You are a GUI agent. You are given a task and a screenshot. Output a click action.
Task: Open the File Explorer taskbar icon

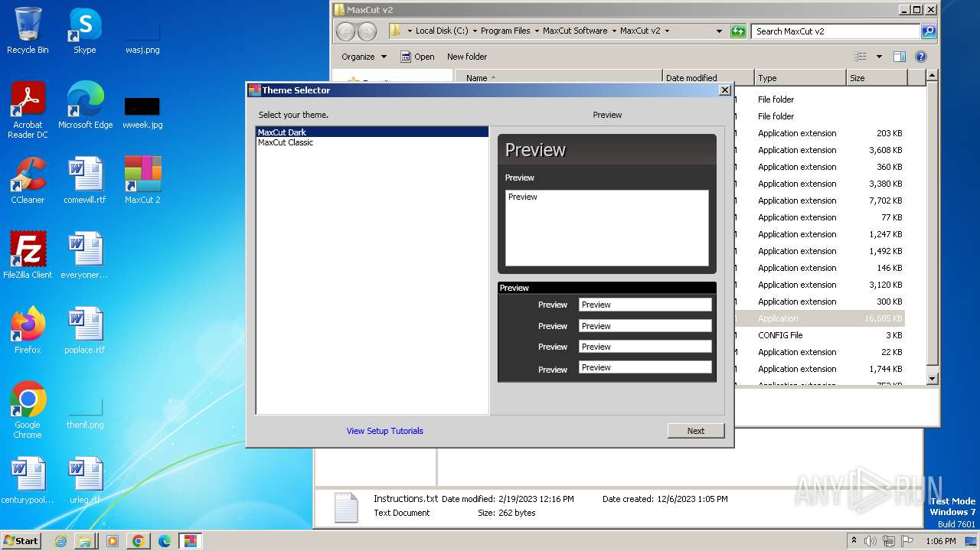[x=85, y=541]
